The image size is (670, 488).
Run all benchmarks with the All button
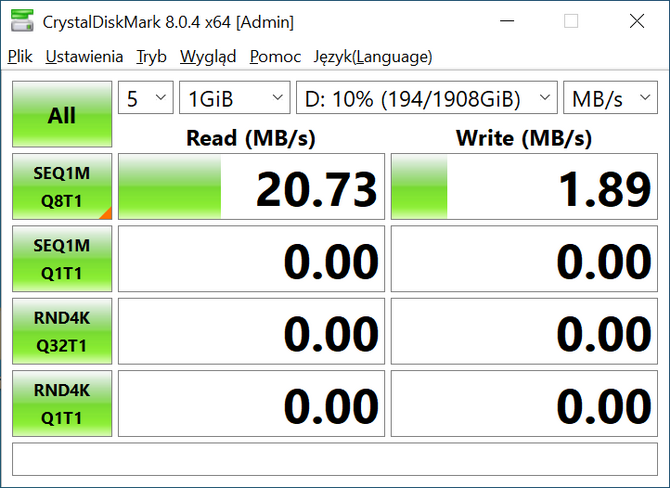(62, 114)
